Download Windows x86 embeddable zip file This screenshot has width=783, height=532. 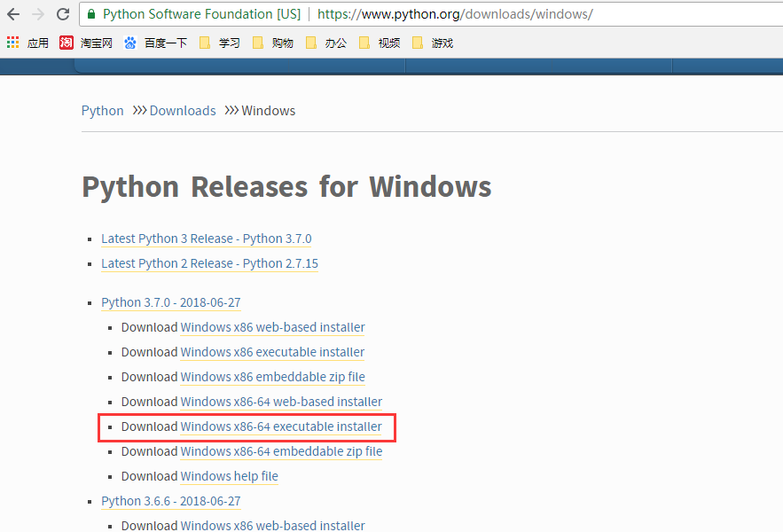272,377
